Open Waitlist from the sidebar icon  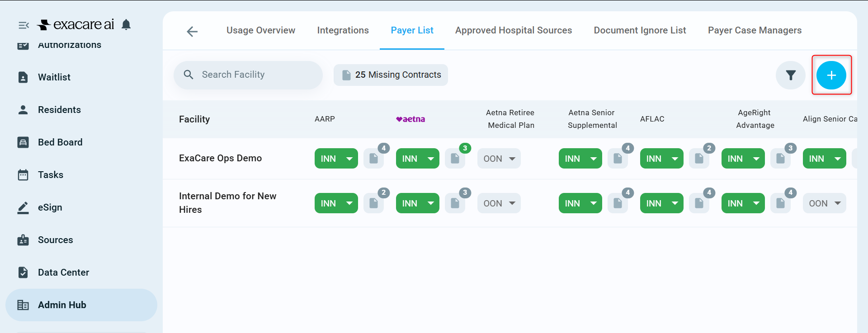[23, 77]
